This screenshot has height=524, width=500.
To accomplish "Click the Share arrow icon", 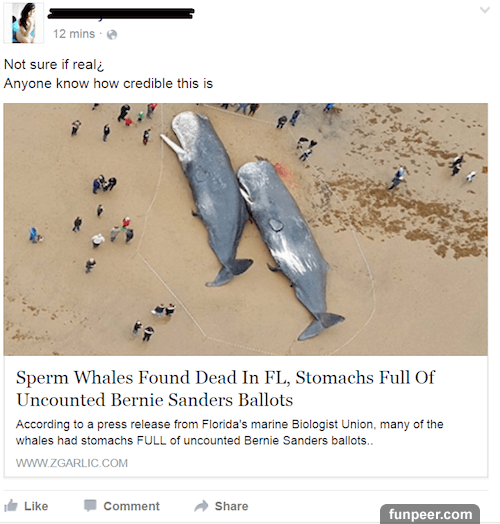I will click(201, 506).
